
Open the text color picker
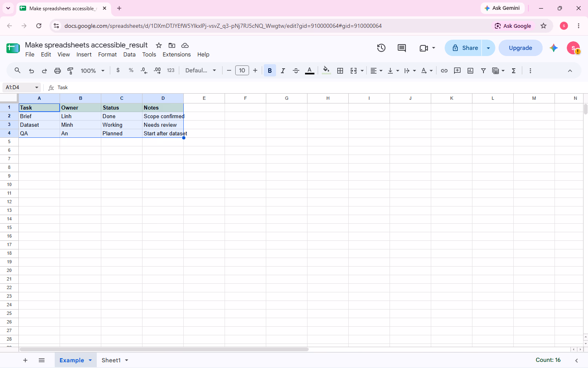(310, 71)
